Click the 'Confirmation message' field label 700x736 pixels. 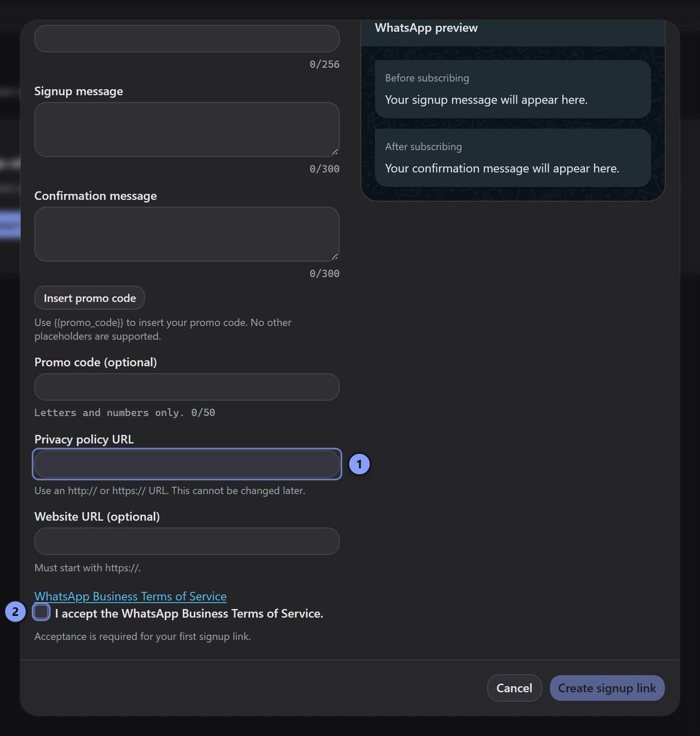point(95,196)
